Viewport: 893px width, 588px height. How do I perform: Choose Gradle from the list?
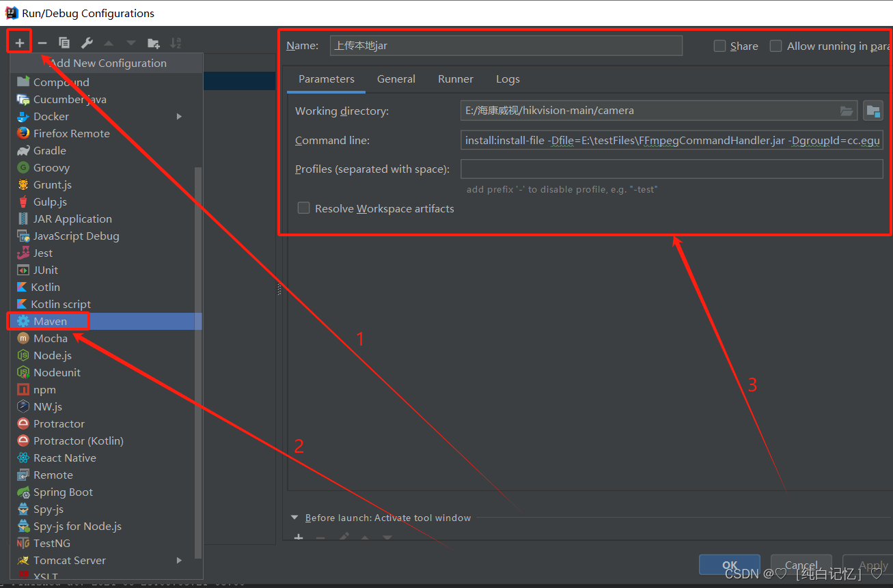point(106,150)
